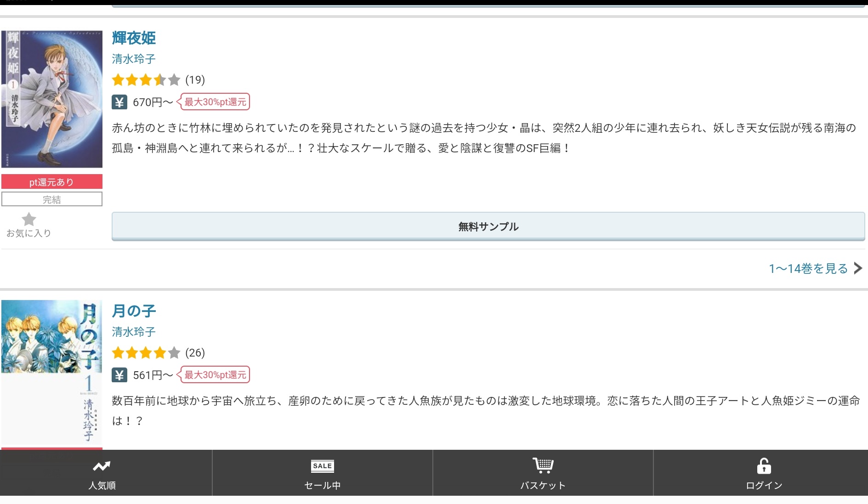This screenshot has width=868, height=504.
Task: Open author 清水玲子 under 月の子
Action: click(134, 332)
